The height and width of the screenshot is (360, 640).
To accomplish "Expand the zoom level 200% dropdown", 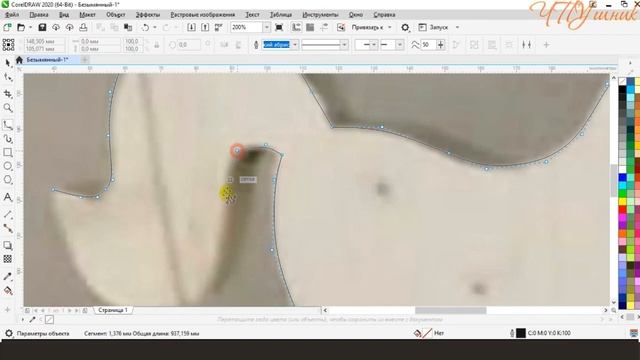I will pos(267,27).
